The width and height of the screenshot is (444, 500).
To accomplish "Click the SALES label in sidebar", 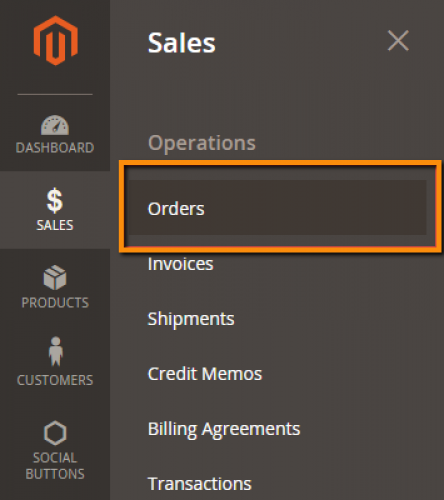I will coord(55,225).
